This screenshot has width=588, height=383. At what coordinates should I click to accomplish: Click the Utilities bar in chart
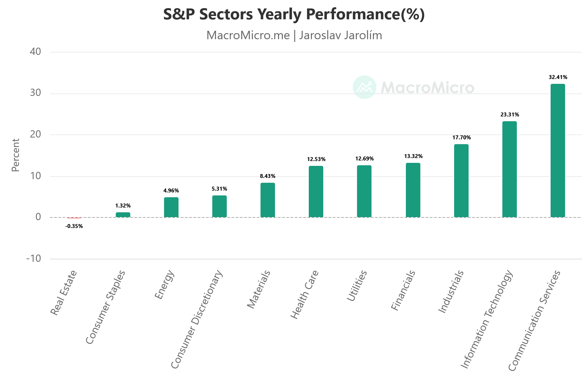[x=364, y=191]
